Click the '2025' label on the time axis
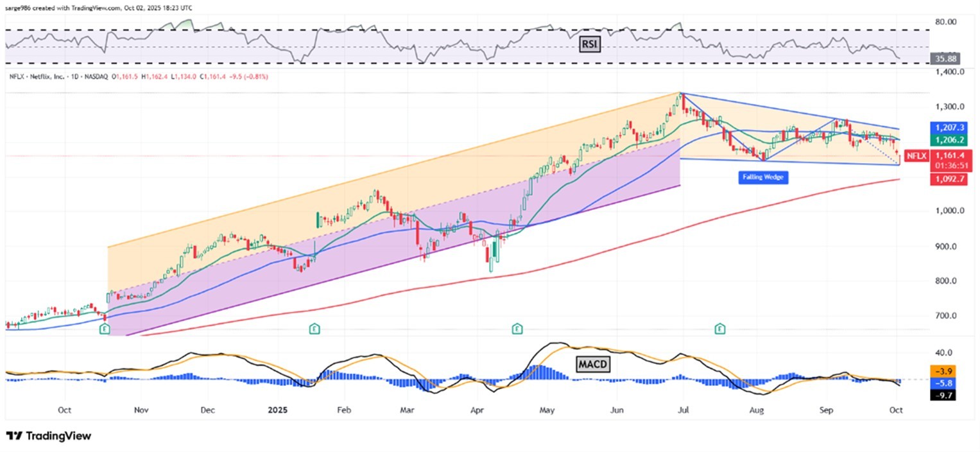980x452 pixels. coord(277,409)
